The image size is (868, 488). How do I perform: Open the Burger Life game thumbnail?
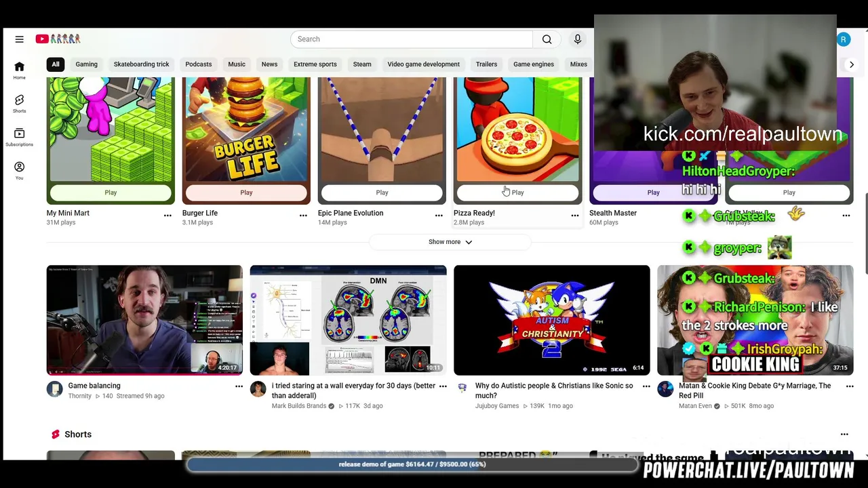coord(246,129)
